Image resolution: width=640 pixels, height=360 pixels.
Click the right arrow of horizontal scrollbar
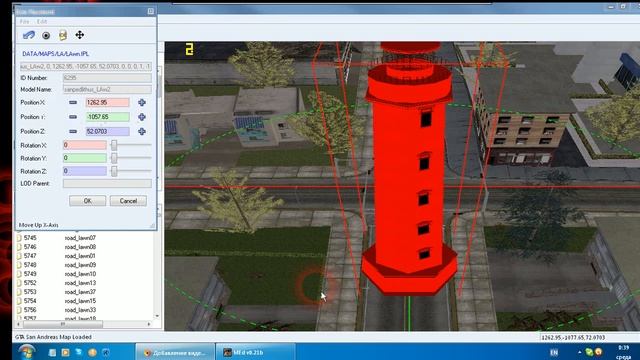point(149,324)
